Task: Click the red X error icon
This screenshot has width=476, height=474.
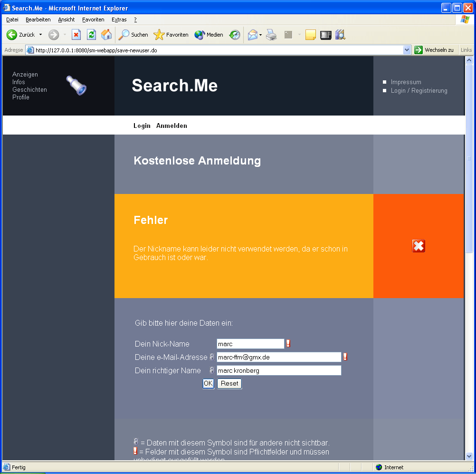Action: 419,246
